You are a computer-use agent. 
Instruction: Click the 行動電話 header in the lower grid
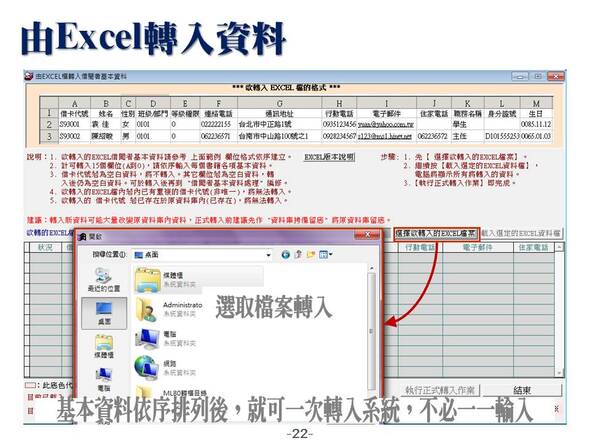click(420, 247)
